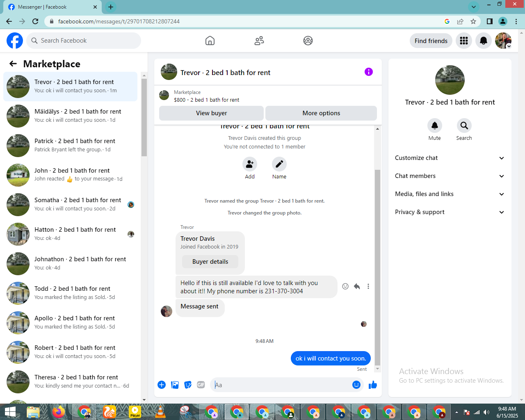This screenshot has width=525, height=420.
Task: Open the Menu grid icon
Action: click(x=464, y=41)
